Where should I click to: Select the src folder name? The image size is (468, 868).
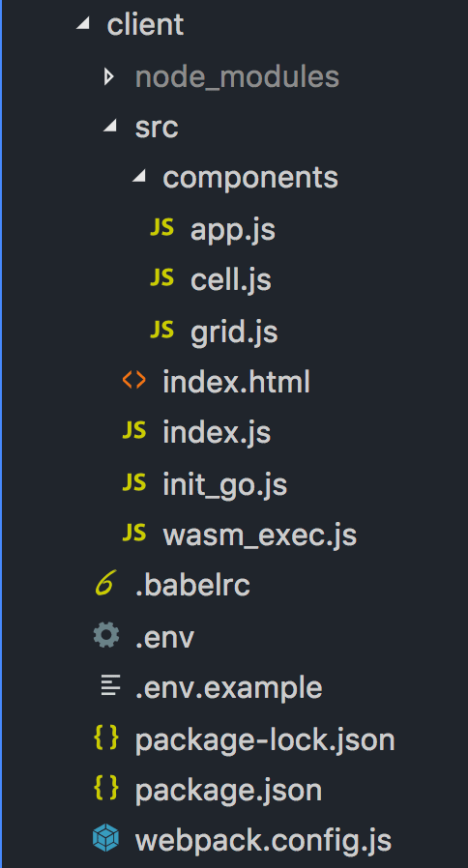pyautogui.click(x=157, y=128)
